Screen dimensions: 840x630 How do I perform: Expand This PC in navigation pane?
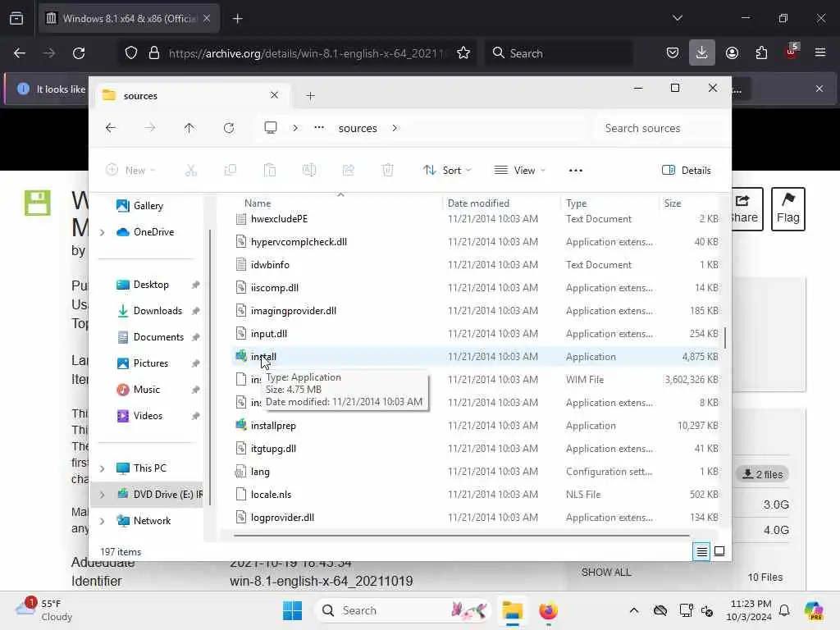(102, 468)
